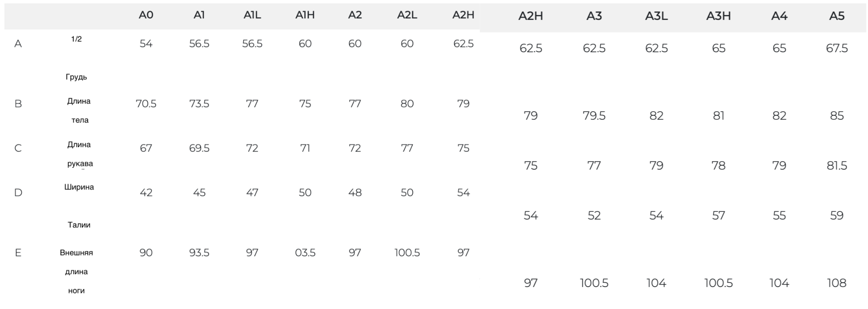This screenshot has height=309, width=868.
Task: Select the 81.5 sleeve length value
Action: [837, 165]
